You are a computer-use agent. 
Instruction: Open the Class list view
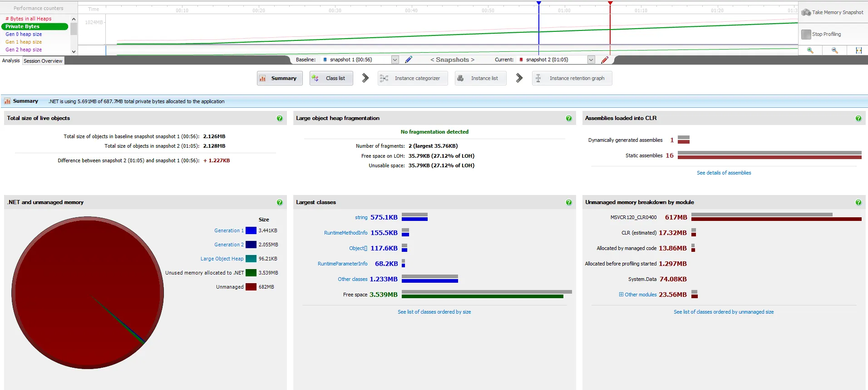331,78
